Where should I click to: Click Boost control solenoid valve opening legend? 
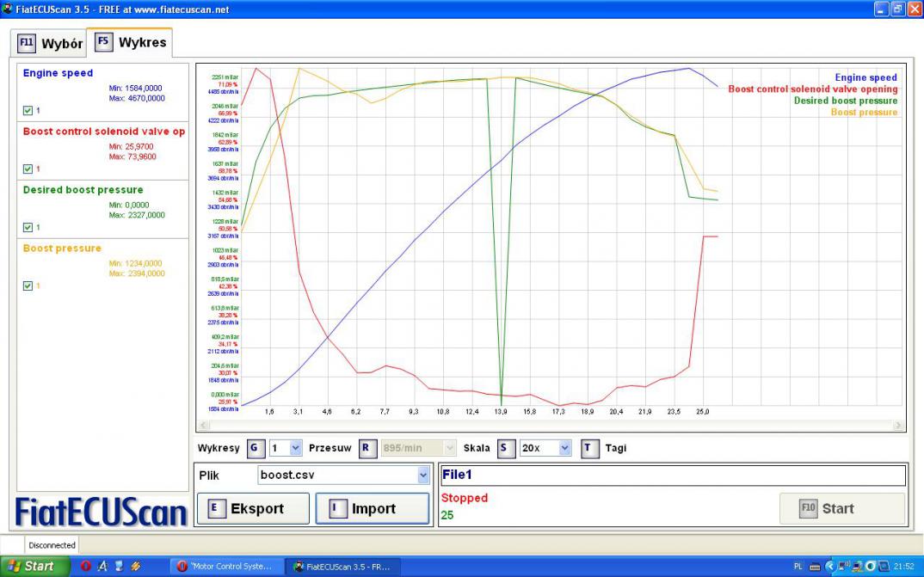(813, 89)
